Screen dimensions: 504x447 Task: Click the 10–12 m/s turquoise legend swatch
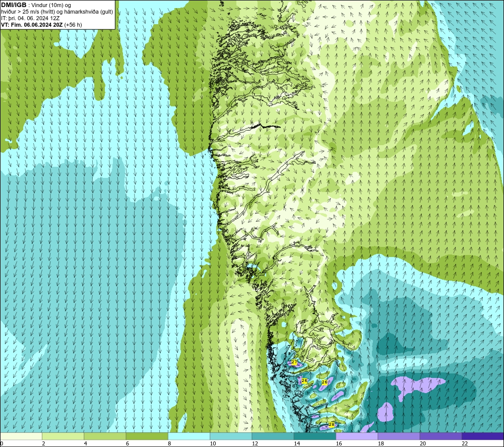(x=231, y=436)
